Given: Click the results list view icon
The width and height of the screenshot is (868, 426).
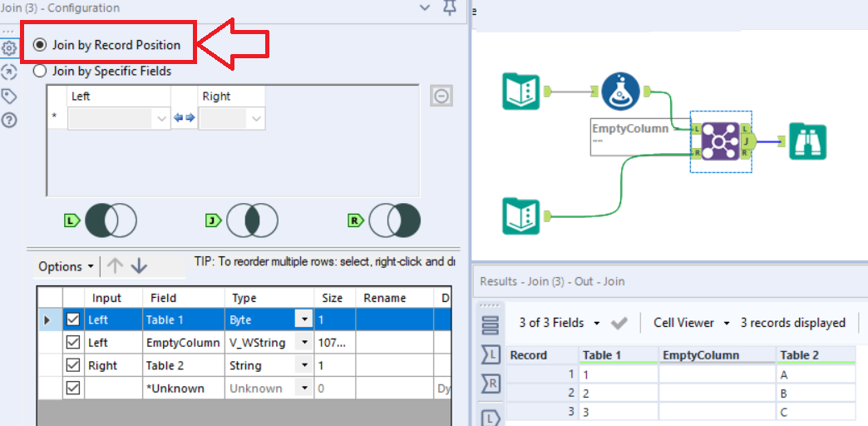Looking at the screenshot, I should tap(491, 325).
